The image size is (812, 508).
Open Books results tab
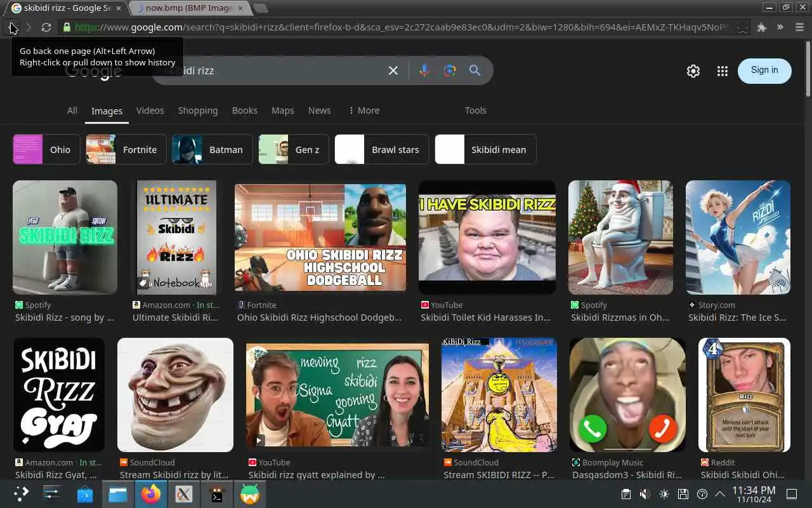[x=245, y=110]
